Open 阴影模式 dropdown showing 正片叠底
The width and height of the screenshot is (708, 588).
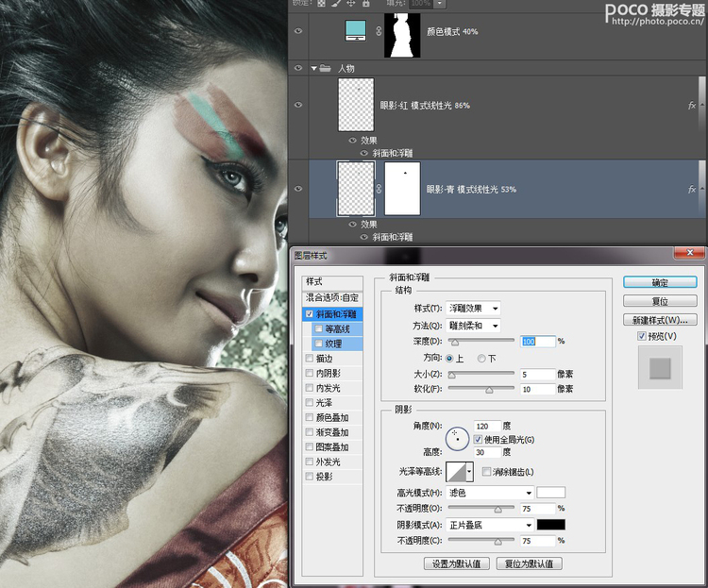(490, 525)
